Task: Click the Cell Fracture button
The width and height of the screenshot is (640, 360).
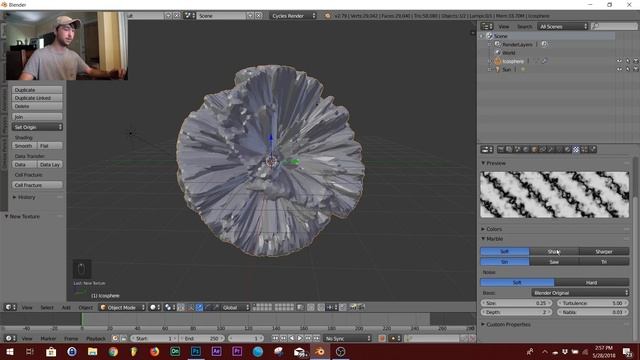Action: [x=37, y=185]
